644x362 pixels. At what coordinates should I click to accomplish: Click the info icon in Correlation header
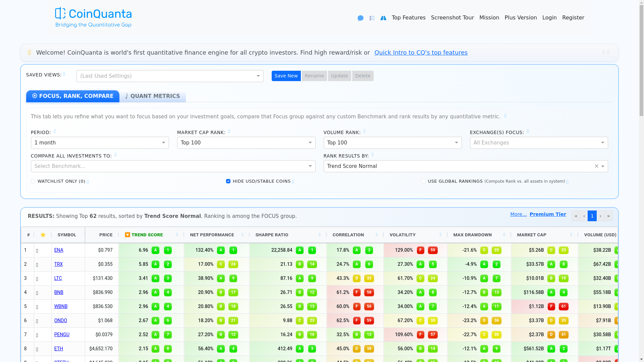point(377,235)
